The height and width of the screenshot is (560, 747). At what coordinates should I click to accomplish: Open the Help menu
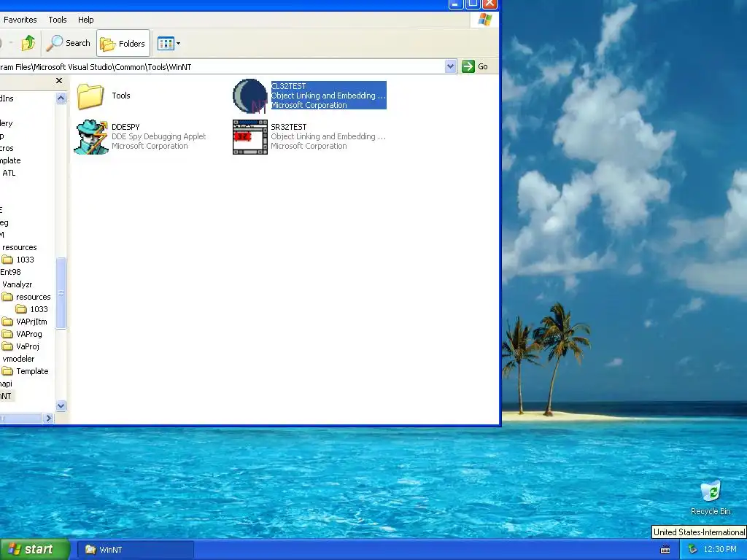(x=86, y=20)
